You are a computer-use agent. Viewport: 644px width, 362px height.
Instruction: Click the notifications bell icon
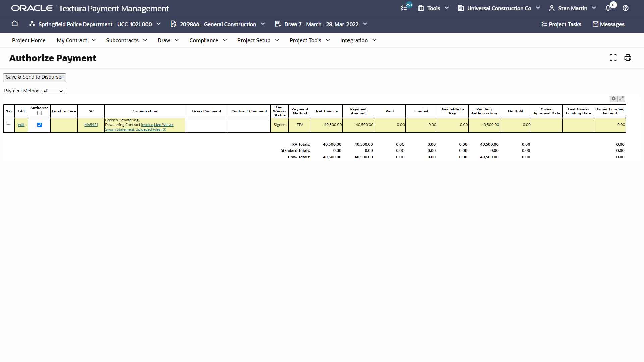(x=608, y=8)
